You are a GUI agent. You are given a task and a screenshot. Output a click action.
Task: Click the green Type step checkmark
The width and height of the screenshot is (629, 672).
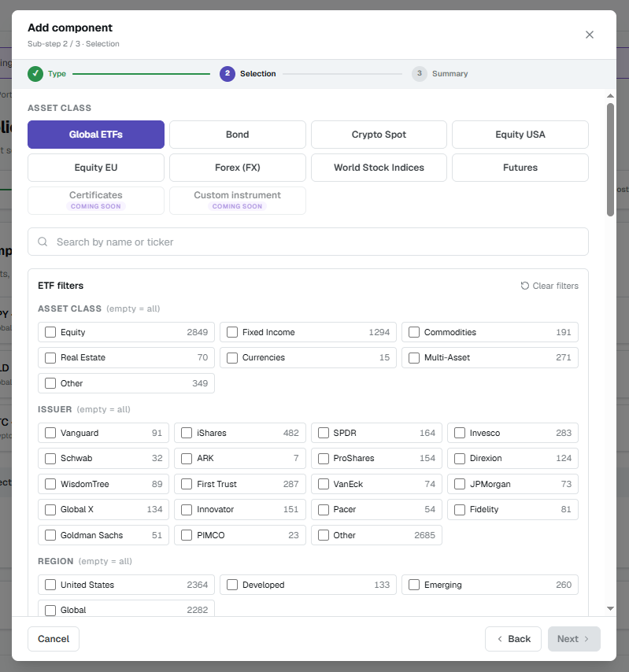[x=35, y=74]
